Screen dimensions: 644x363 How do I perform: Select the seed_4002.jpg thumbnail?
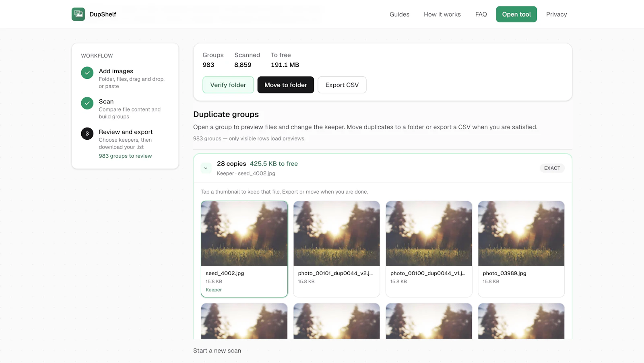point(244,233)
